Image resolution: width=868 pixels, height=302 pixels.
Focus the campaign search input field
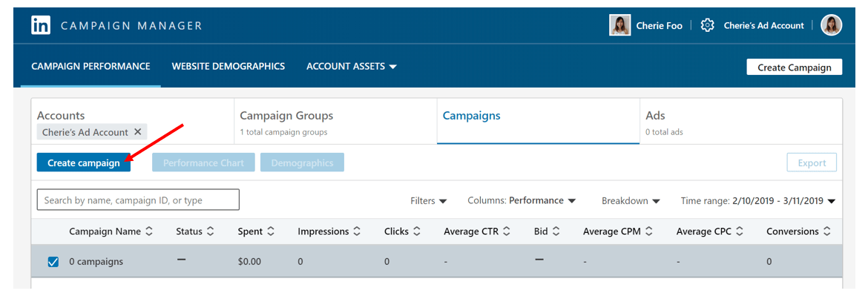coord(139,200)
